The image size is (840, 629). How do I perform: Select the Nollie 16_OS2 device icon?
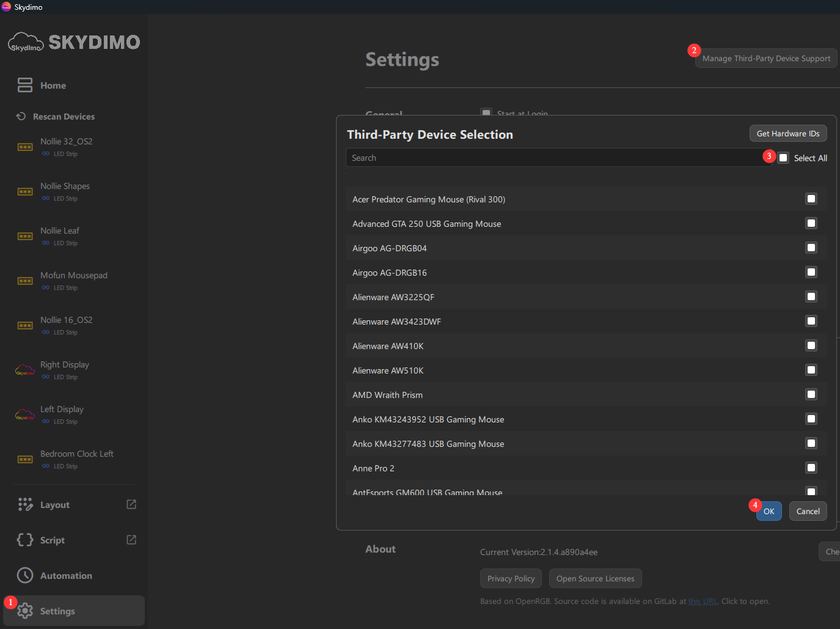pyautogui.click(x=25, y=326)
